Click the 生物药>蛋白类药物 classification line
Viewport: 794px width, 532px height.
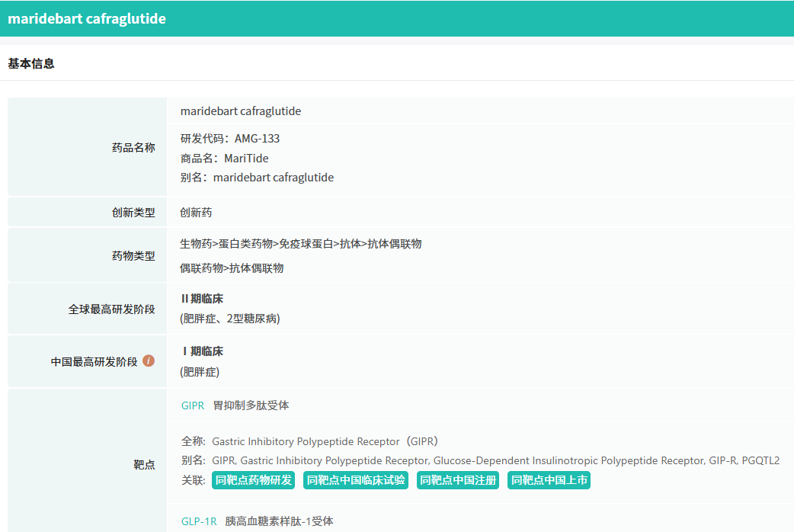pyautogui.click(x=301, y=244)
